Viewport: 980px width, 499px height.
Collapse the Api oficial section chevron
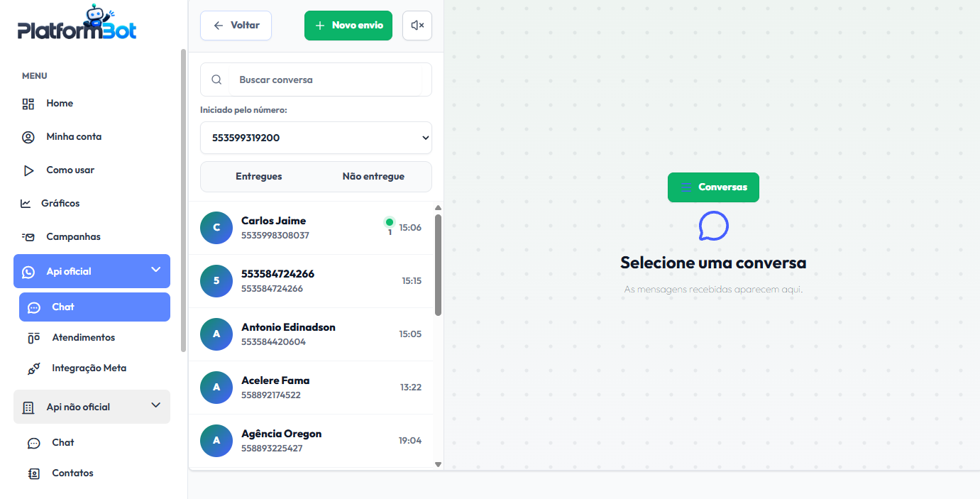pos(156,270)
